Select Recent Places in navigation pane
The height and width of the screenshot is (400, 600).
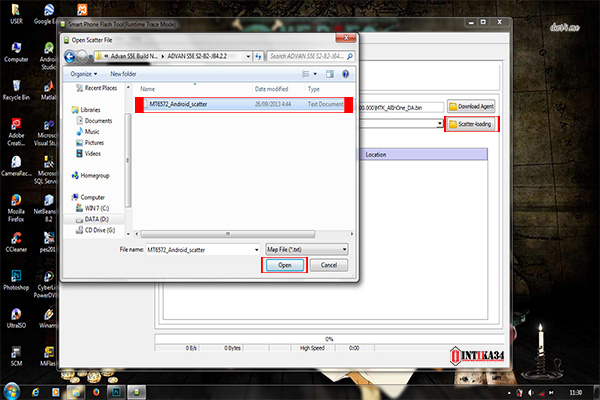pyautogui.click(x=96, y=88)
